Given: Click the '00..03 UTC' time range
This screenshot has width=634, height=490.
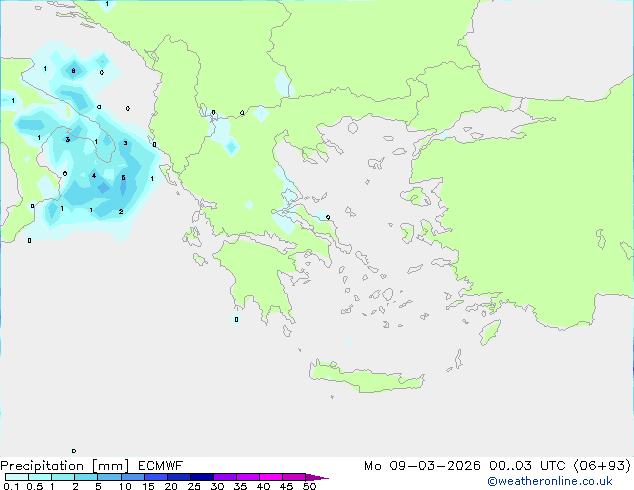Looking at the screenshot, I should (526, 466).
